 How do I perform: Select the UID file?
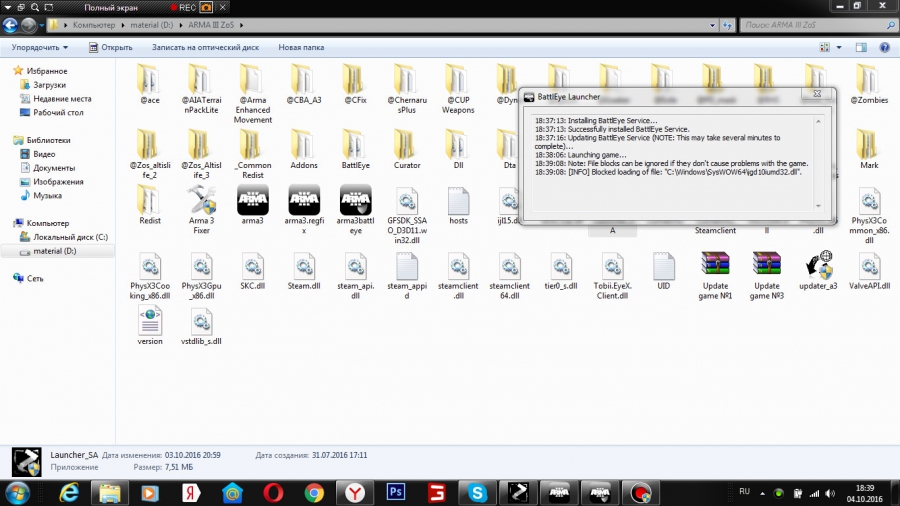[664, 271]
